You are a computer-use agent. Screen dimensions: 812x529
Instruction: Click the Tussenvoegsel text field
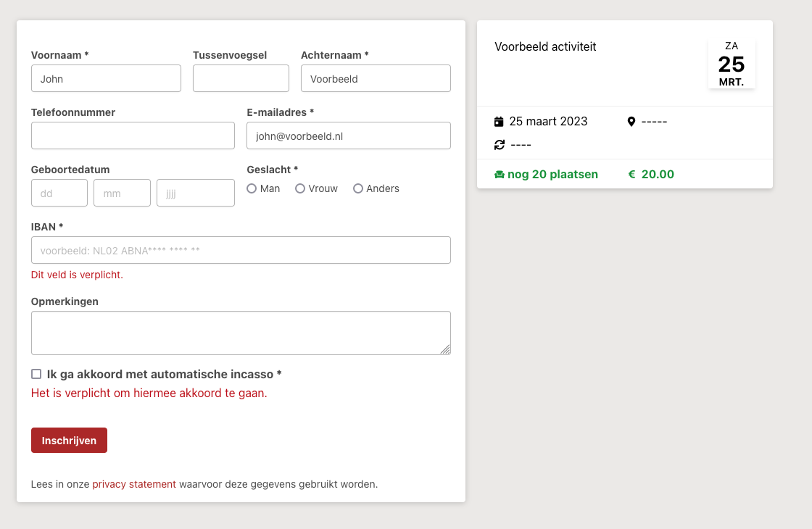tap(241, 78)
